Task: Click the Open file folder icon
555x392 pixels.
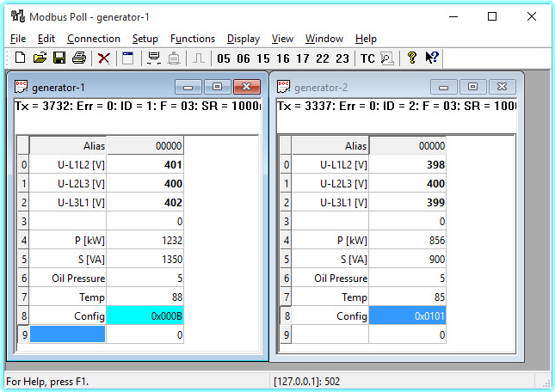Action: [x=40, y=58]
